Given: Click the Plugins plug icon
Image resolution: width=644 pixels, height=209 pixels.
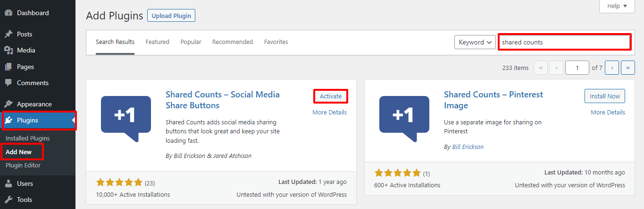Looking at the screenshot, I should [x=9, y=121].
